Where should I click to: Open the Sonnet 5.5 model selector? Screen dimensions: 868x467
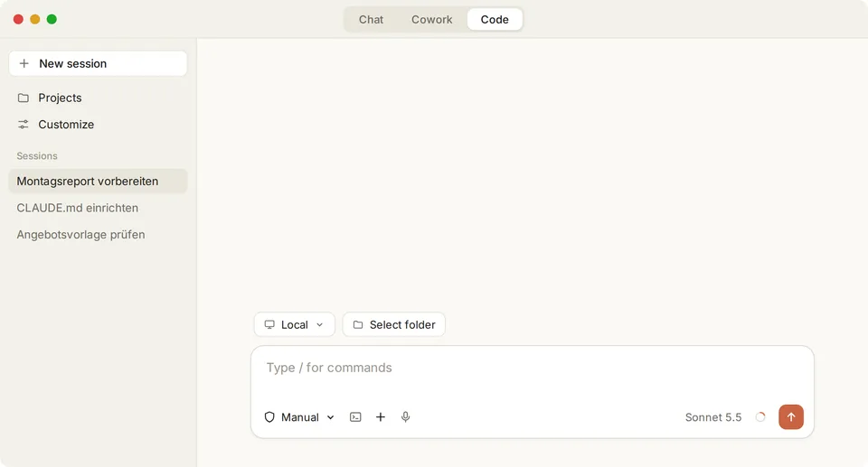pos(713,417)
